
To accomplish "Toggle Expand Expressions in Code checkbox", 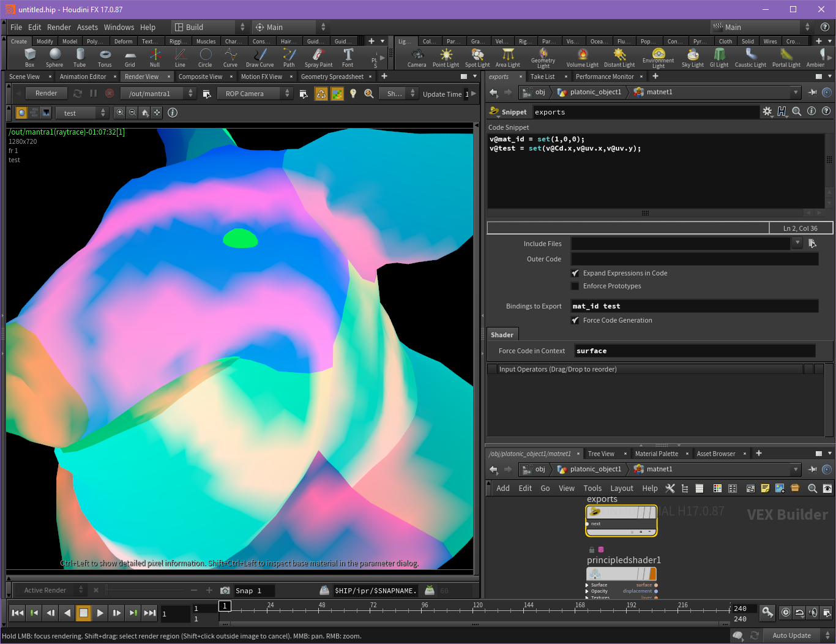I will point(575,273).
